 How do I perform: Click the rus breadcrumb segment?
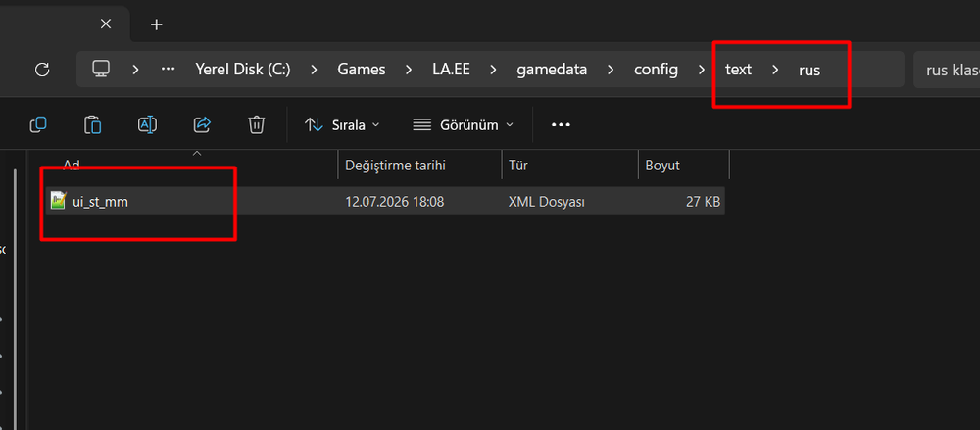click(x=809, y=70)
